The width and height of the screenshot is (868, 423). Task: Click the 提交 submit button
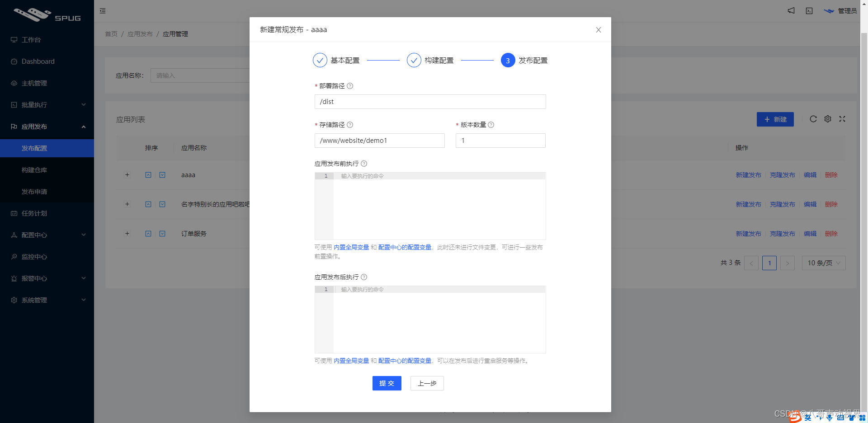click(x=387, y=383)
